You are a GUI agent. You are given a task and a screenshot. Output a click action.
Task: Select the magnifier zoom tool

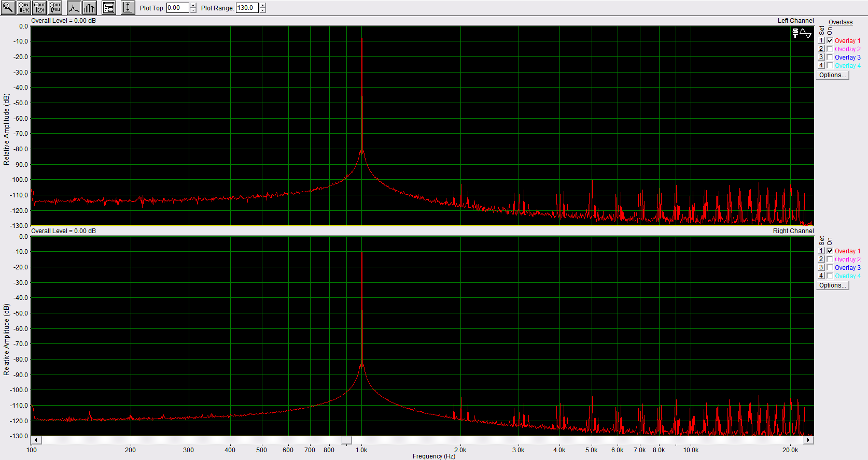[8, 8]
